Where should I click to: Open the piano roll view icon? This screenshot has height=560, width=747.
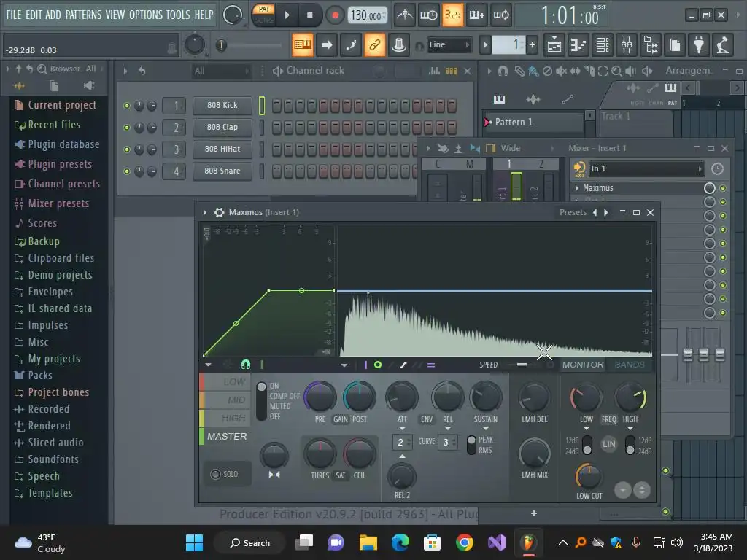point(578,44)
